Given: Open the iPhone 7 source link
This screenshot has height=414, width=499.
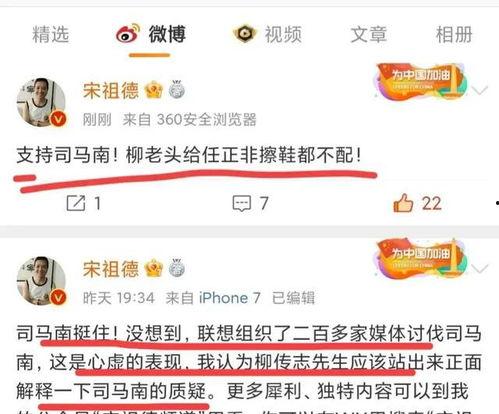Looking at the screenshot, I should [230, 298].
